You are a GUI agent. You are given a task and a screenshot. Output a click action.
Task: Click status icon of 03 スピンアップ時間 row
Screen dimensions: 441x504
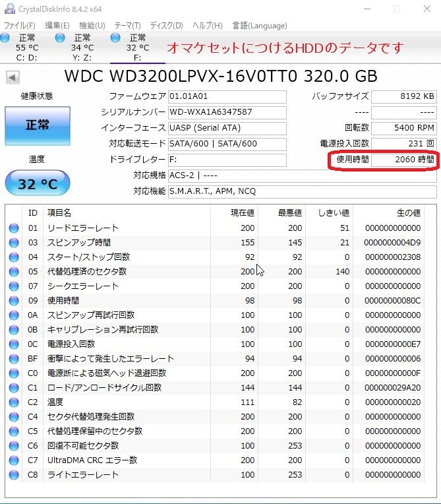pyautogui.click(x=14, y=243)
